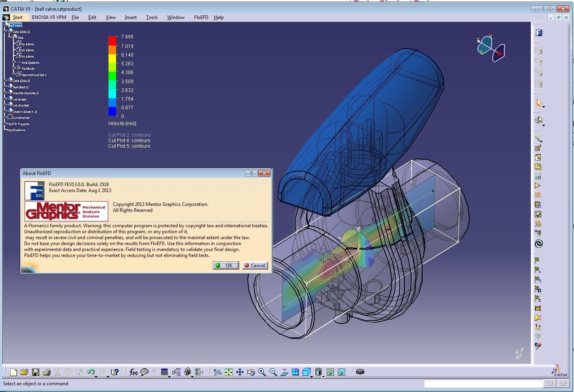Click the lock icon in bottom toolbar
The height and width of the screenshot is (392, 574).
(188, 372)
